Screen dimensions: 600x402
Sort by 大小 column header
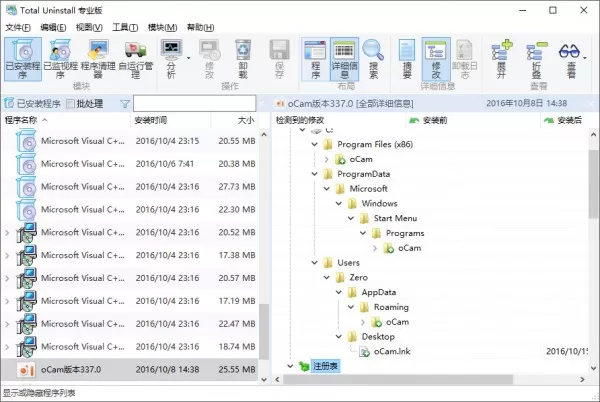point(235,120)
